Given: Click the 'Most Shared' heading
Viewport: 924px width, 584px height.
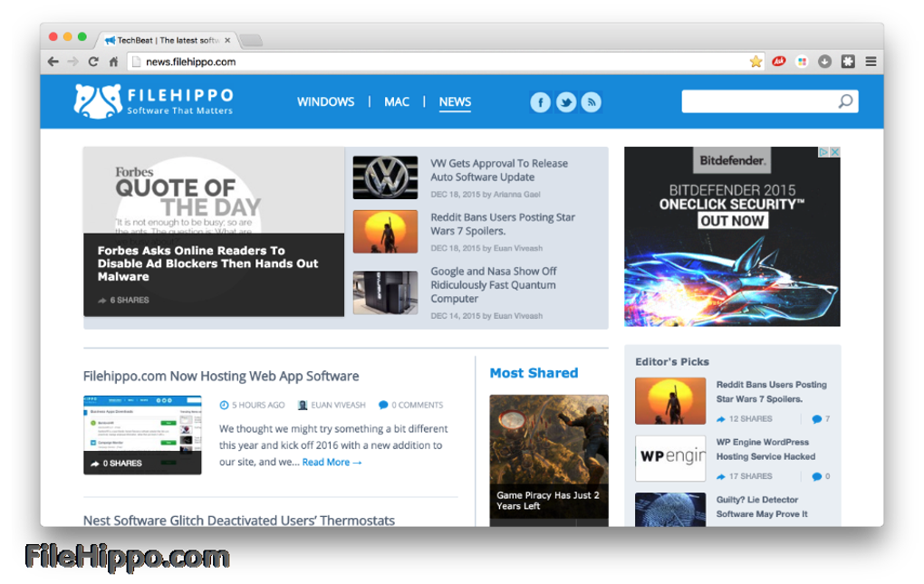Looking at the screenshot, I should (x=534, y=373).
